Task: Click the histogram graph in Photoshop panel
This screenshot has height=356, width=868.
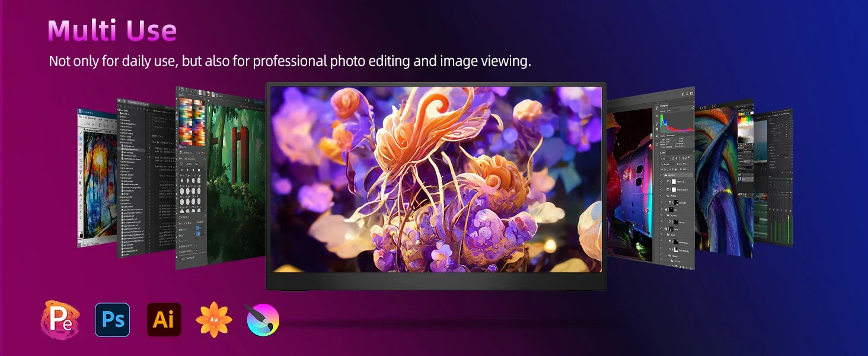Action: [x=676, y=122]
